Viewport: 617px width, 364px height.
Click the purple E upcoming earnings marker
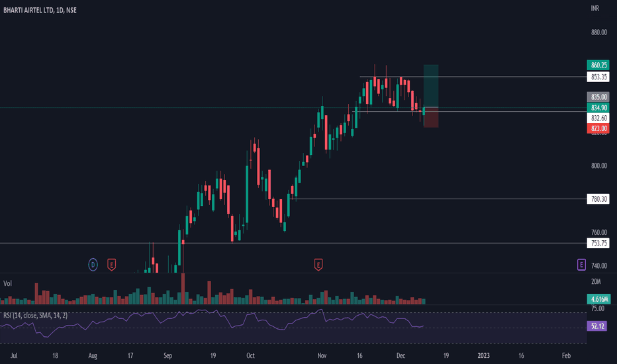581,265
